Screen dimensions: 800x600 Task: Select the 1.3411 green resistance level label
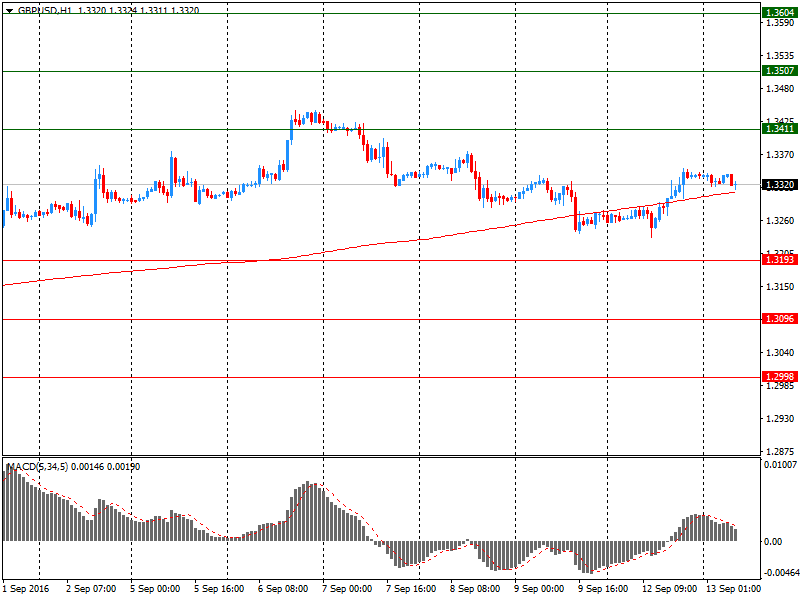tap(780, 129)
